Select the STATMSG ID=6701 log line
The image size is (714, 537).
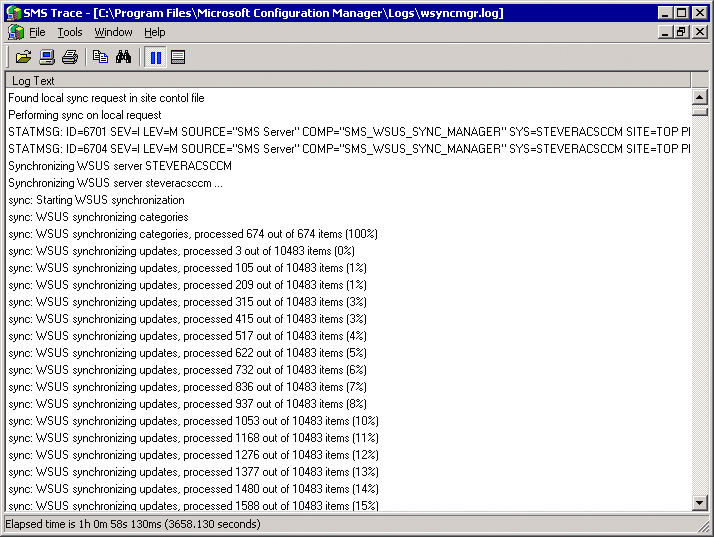click(x=348, y=132)
